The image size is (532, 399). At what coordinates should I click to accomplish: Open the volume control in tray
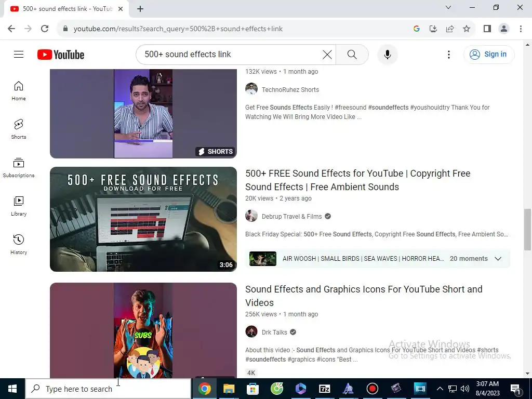click(465, 389)
